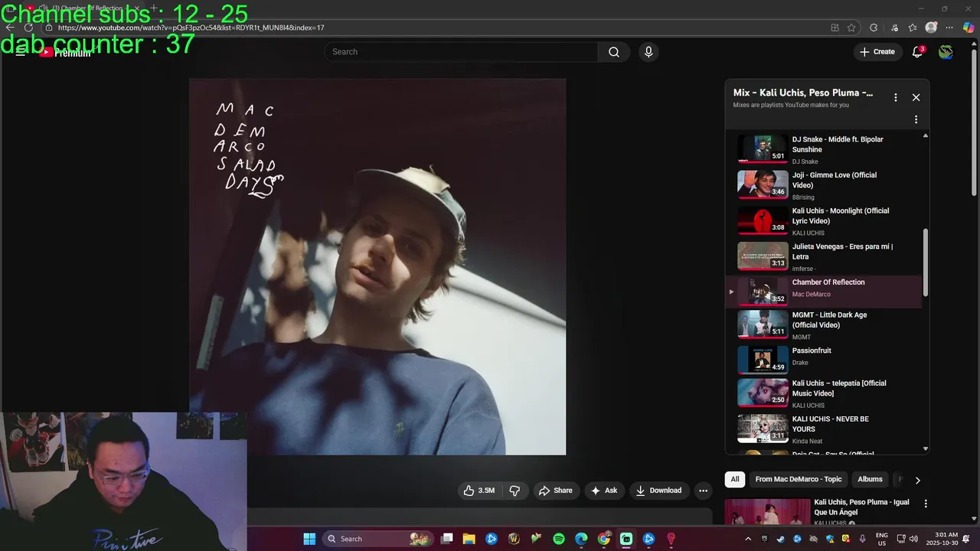
Task: Play MGMT - Little Dark Age
Action: 823,324
